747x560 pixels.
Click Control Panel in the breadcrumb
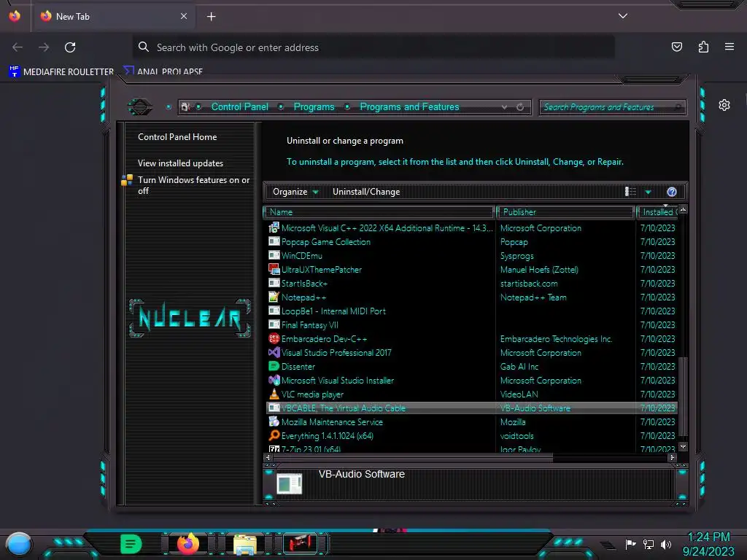pos(239,106)
